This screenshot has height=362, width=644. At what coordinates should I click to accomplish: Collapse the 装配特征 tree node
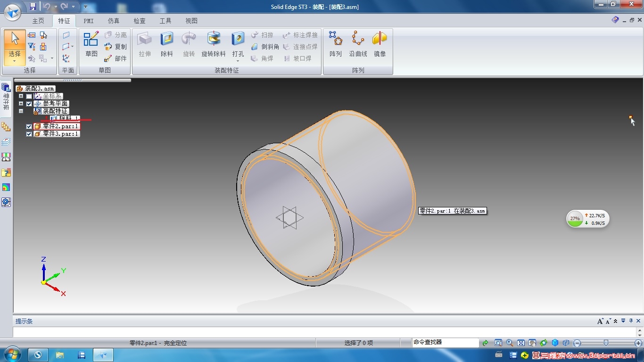pos(21,111)
